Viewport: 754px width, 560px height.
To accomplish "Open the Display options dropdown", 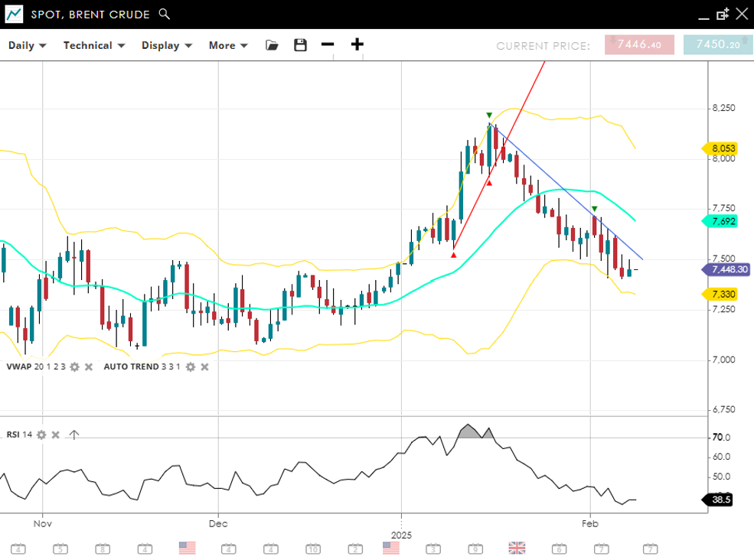I will coord(166,45).
